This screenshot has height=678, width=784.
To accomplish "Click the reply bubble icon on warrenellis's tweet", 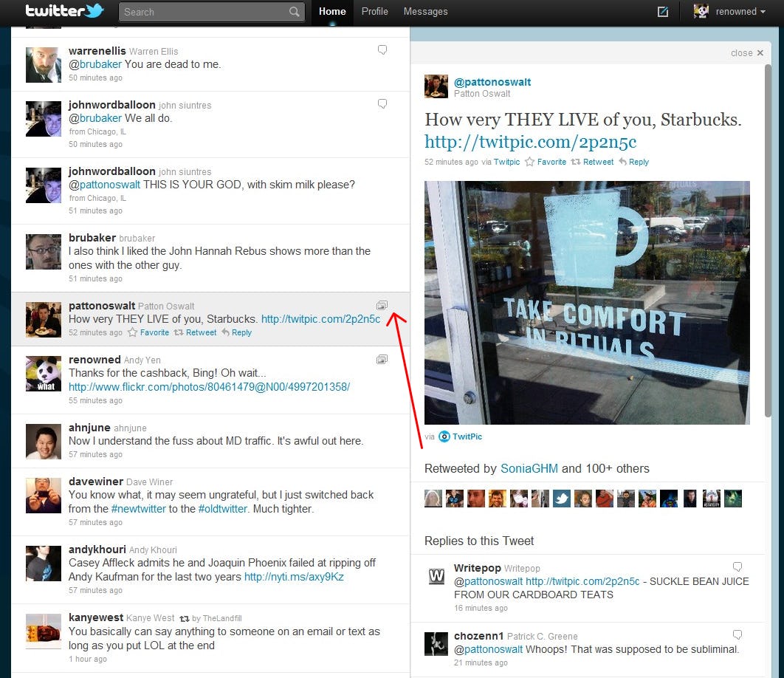I will coord(382,49).
